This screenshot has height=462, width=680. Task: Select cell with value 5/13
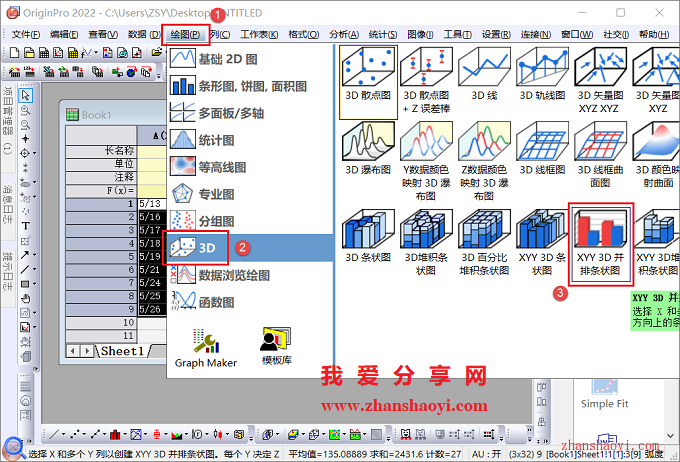click(152, 204)
